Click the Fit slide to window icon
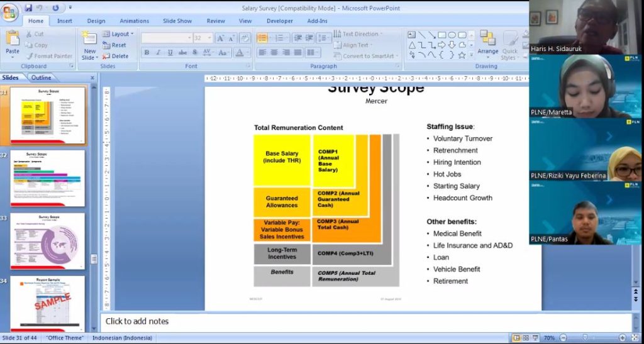The width and height of the screenshot is (644, 344). coord(635,338)
